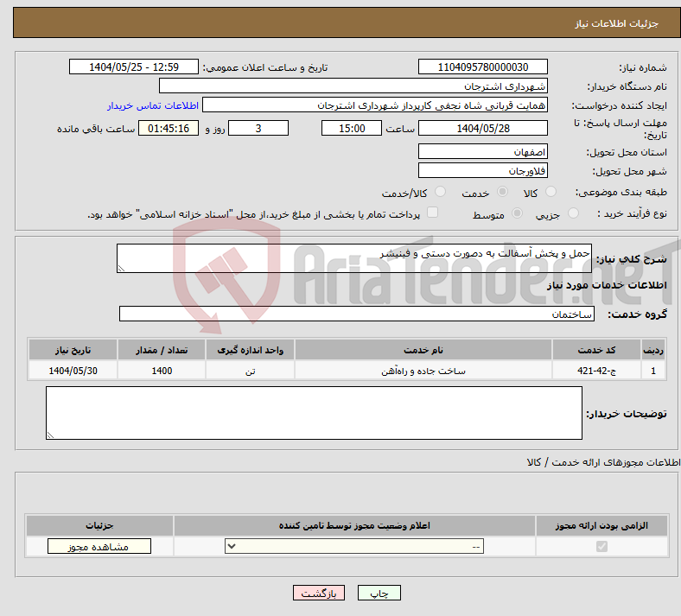The height and width of the screenshot is (616, 681).
Task: Click the remaining time field 01:45:16
Action: pos(169,128)
